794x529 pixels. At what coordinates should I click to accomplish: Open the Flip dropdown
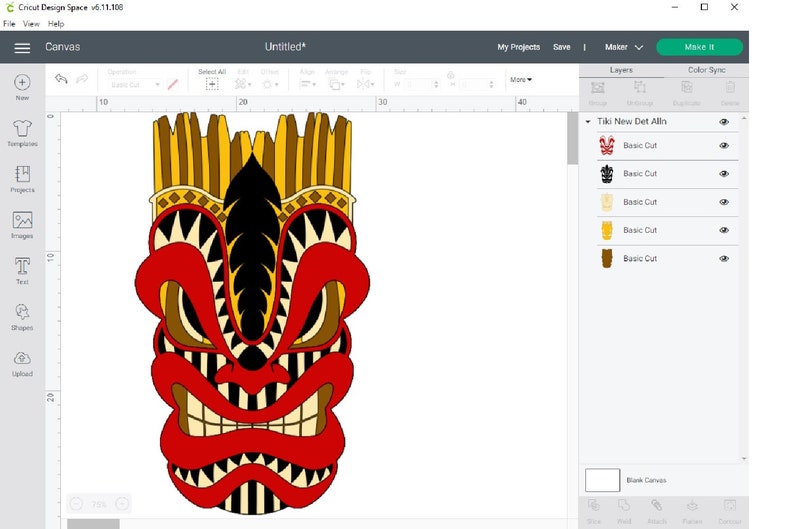365,84
